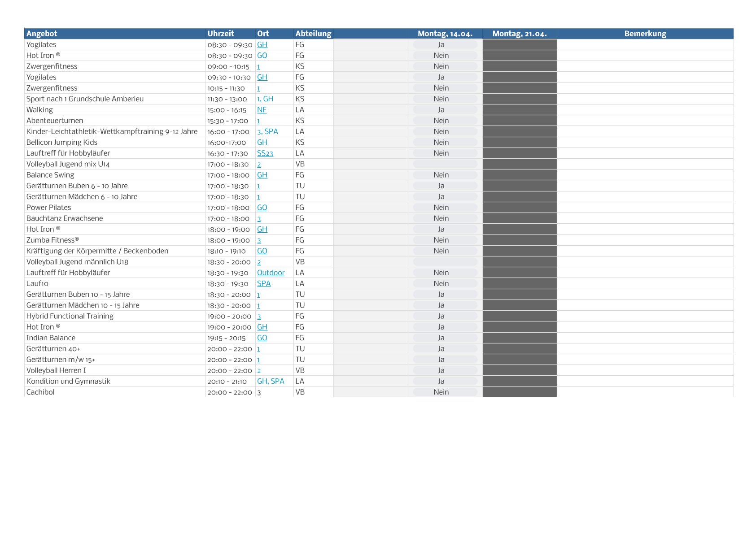This screenshot has height=534, width=756.
Task: Open the GH link in the 08:30 Yogilates row
Action: [x=262, y=44]
